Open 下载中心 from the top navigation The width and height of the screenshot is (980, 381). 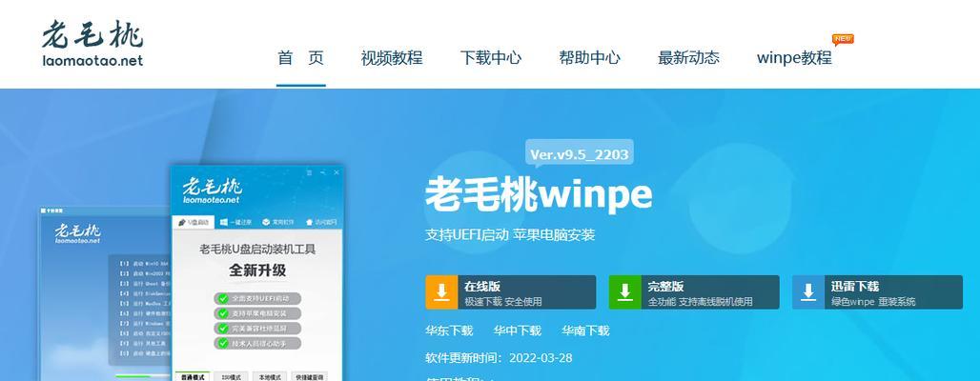491,58
